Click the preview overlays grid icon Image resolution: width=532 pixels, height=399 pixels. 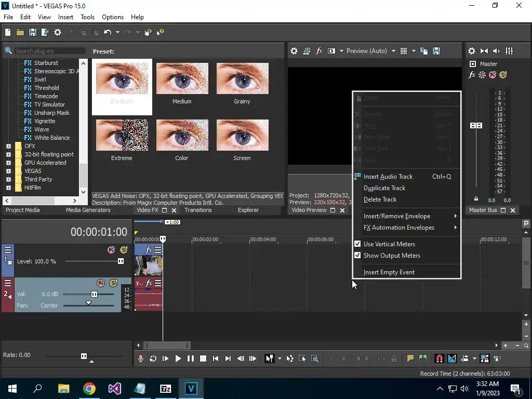(x=403, y=51)
